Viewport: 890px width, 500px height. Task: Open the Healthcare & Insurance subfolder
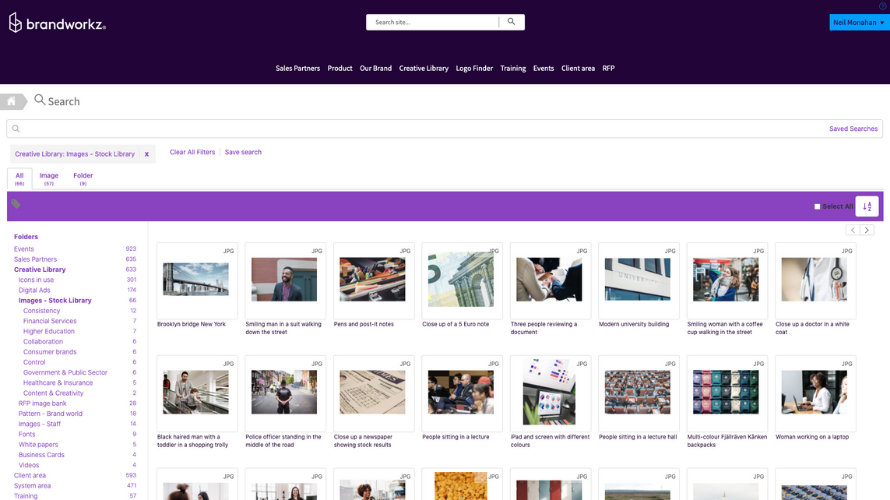58,383
